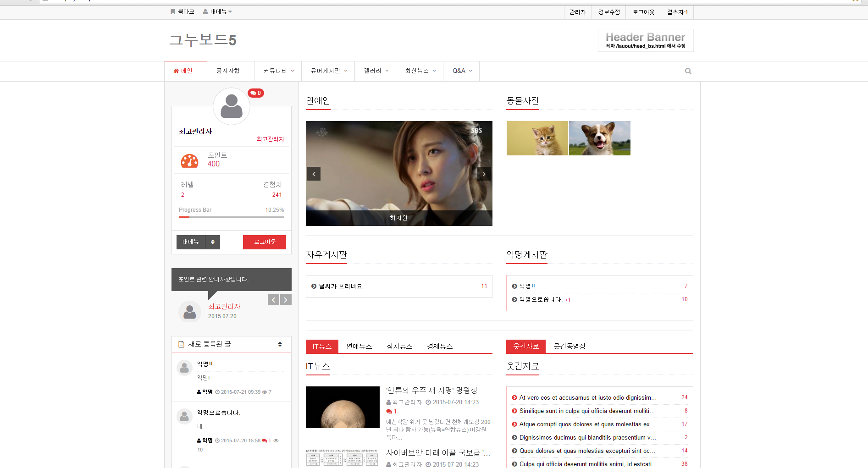Click 로그아웃 link in top bar
This screenshot has height=468, width=868.
click(643, 12)
